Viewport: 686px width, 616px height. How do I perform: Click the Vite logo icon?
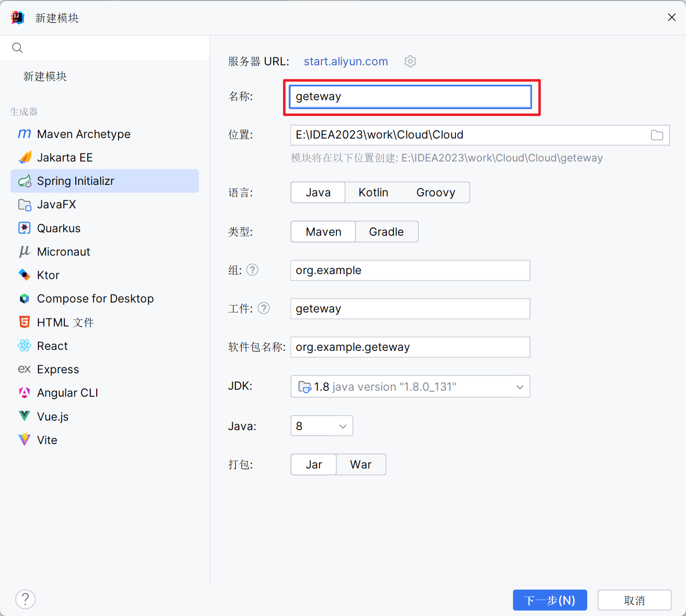[x=24, y=440]
